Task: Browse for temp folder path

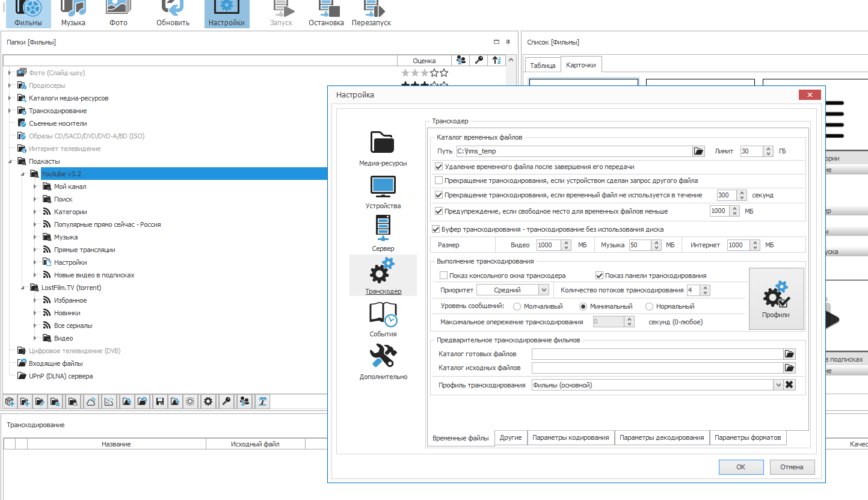Action: [x=698, y=152]
